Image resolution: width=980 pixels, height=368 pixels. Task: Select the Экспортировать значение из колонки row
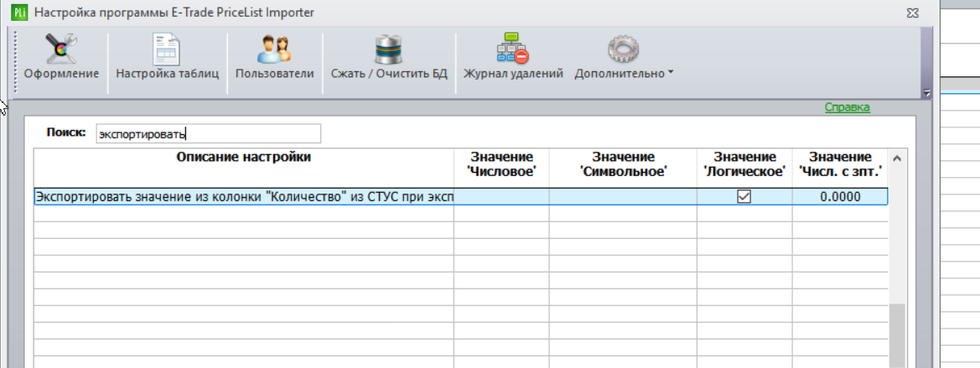click(460, 197)
